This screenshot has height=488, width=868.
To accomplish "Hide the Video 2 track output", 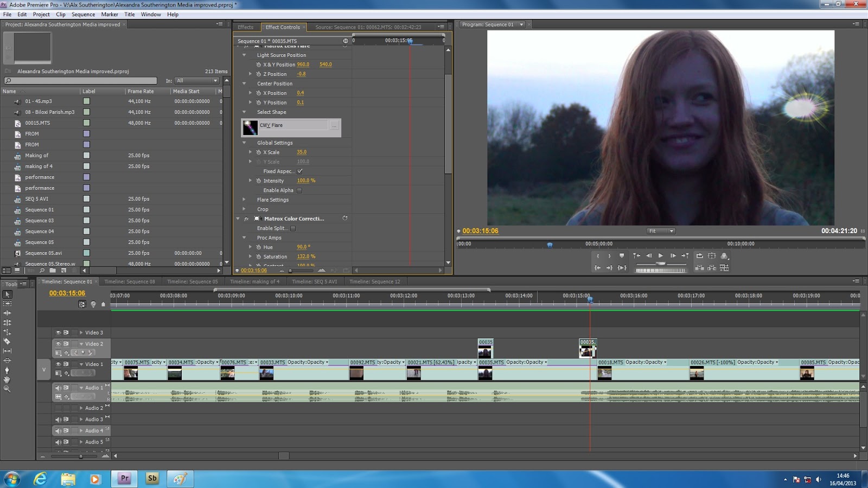I will click(58, 344).
